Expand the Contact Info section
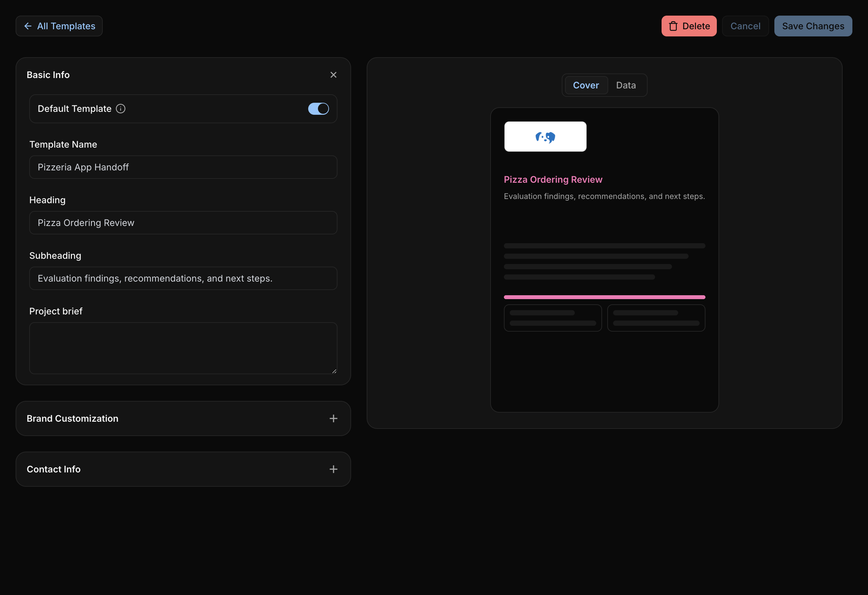This screenshot has height=595, width=868. [183, 469]
